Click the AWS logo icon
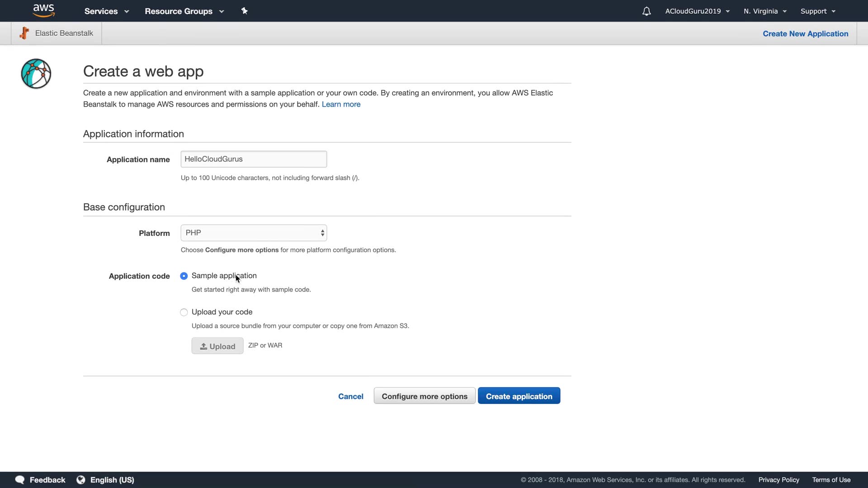The width and height of the screenshot is (868, 488). click(43, 10)
